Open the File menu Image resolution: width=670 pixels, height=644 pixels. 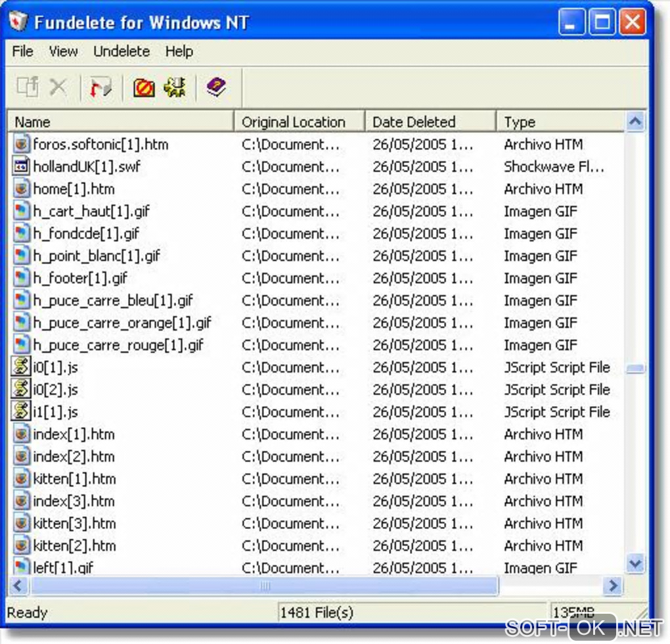point(22,51)
